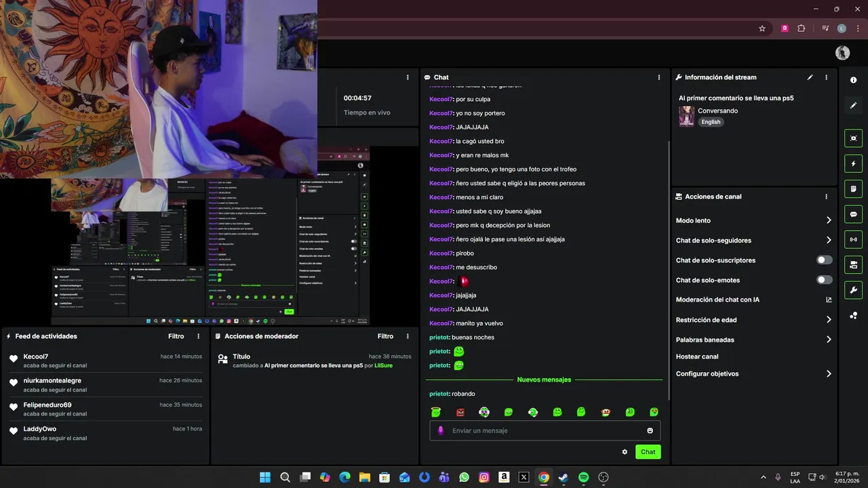Screen dimensions: 868x488
Task: Select the pencil edit icon in right sidebar
Action: (853, 105)
